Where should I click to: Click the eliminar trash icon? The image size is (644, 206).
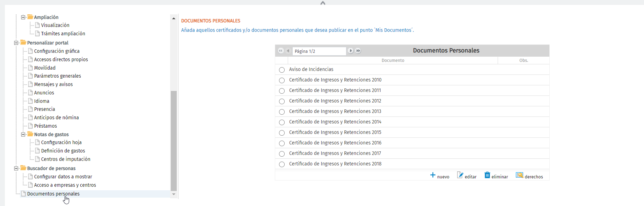[487, 175]
